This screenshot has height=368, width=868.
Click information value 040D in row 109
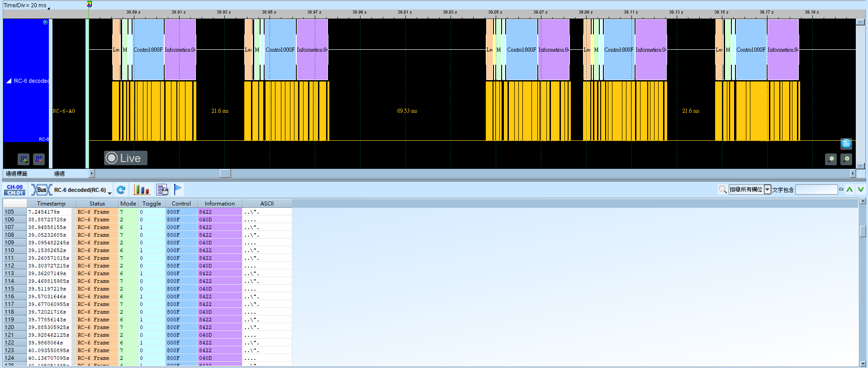[x=205, y=243]
